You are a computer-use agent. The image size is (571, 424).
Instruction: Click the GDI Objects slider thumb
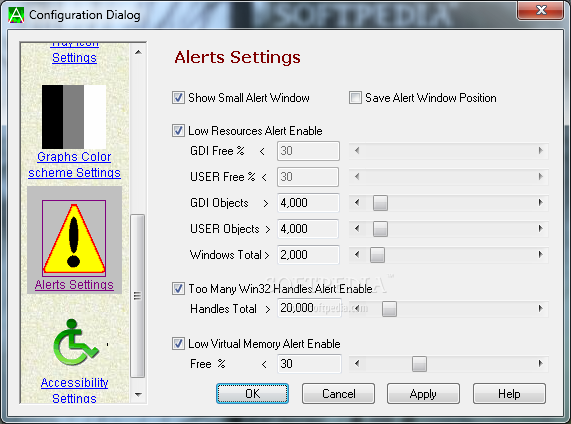click(x=380, y=203)
